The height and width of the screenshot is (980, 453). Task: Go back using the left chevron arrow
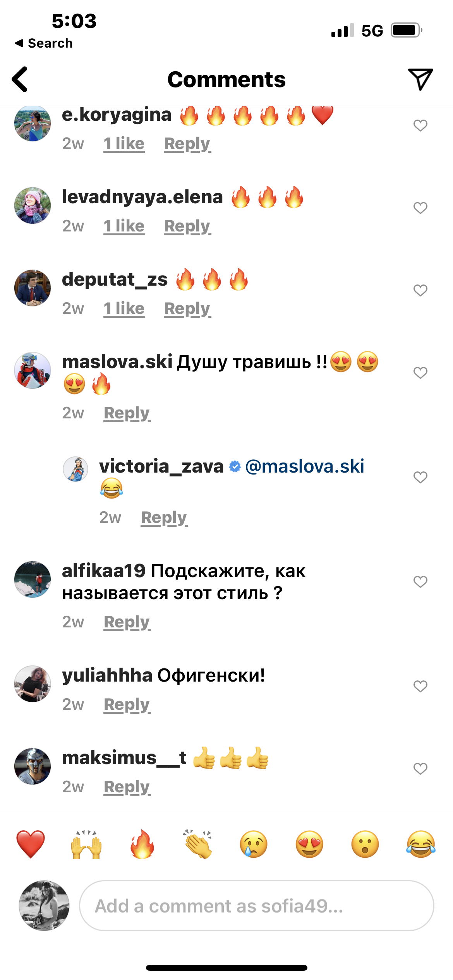[20, 79]
